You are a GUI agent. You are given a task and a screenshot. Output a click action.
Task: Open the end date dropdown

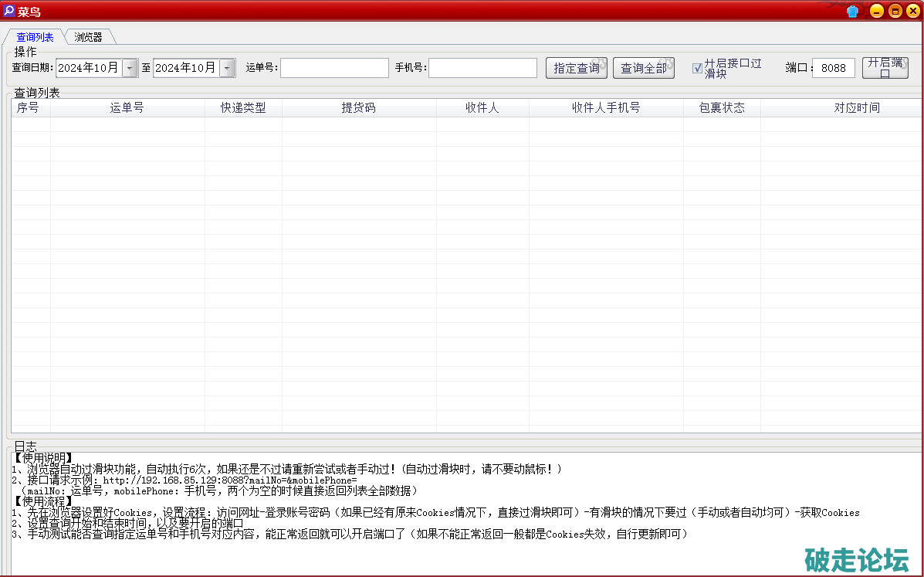227,68
